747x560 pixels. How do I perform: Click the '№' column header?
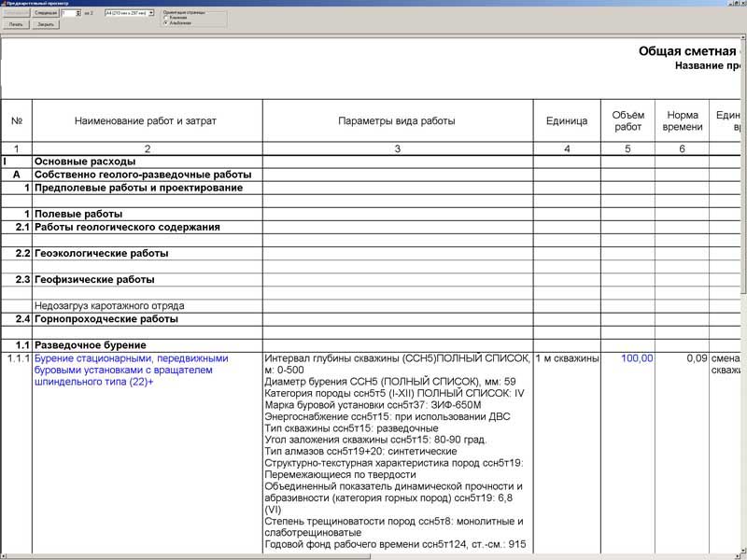pyautogui.click(x=17, y=121)
